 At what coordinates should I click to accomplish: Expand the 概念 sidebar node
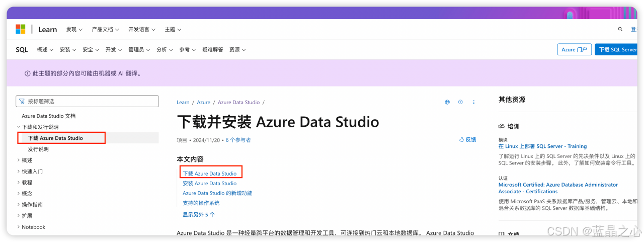(x=25, y=193)
